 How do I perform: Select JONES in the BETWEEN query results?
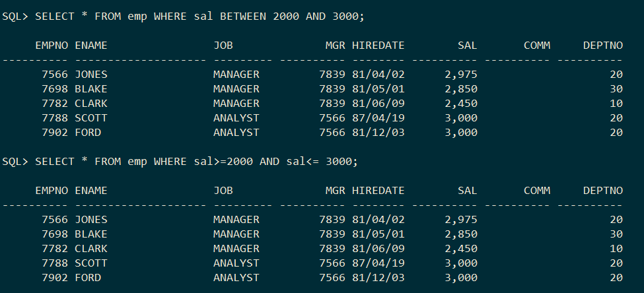click(x=90, y=75)
